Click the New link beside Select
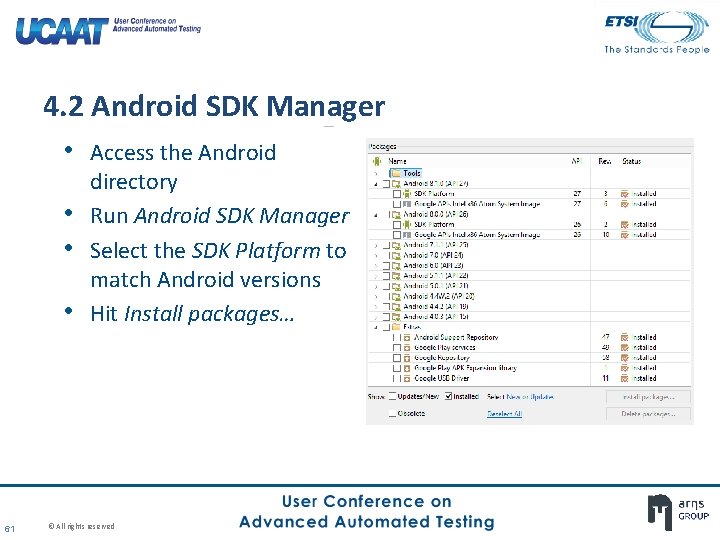The height and width of the screenshot is (540, 720). pyautogui.click(x=512, y=397)
